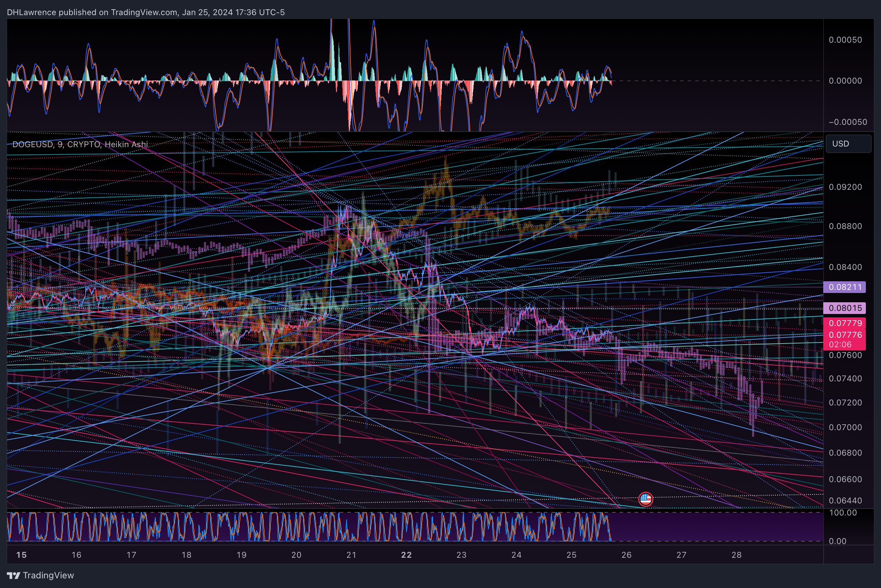Image resolution: width=881 pixels, height=588 pixels.
Task: Click the 0.08800 price axis value
Action: point(845,226)
